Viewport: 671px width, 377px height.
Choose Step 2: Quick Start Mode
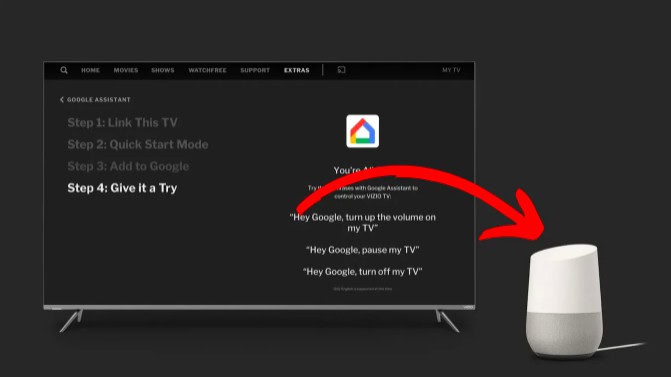click(x=138, y=145)
